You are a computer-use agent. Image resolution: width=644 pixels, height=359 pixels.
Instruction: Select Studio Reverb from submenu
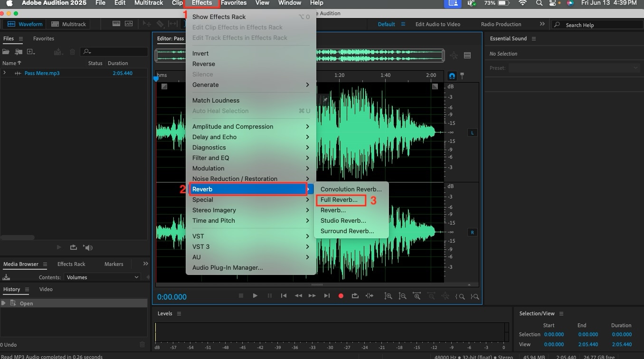[343, 220]
